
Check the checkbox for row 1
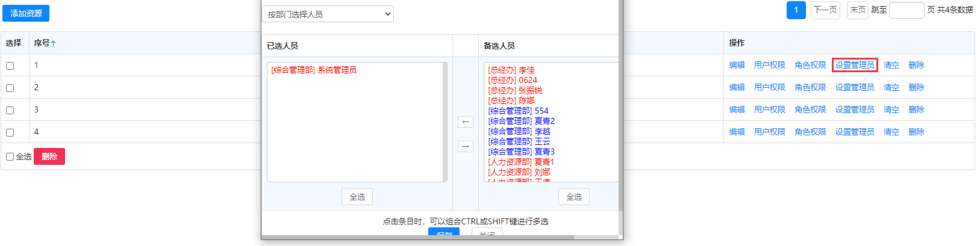(10, 66)
